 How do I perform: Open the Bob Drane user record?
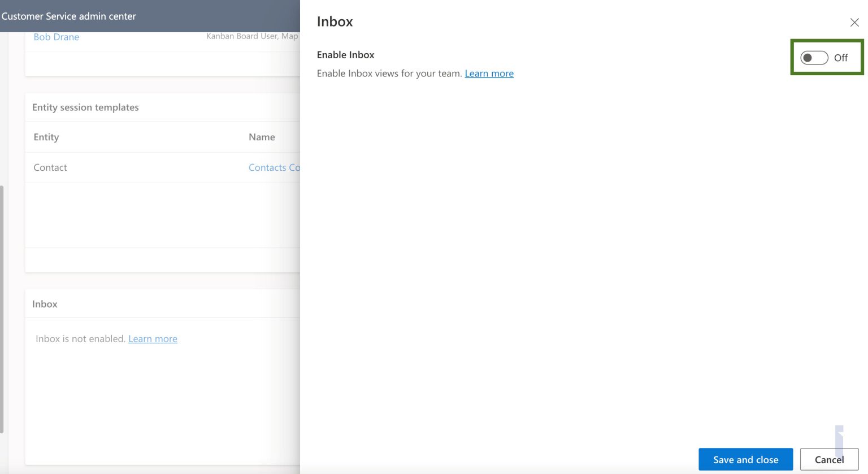[x=56, y=37]
